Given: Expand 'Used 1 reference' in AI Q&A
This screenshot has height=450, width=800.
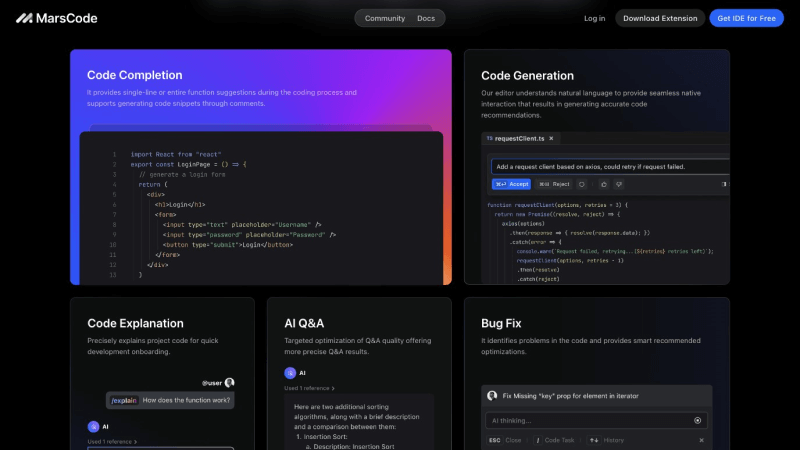Looking at the screenshot, I should click(309, 388).
